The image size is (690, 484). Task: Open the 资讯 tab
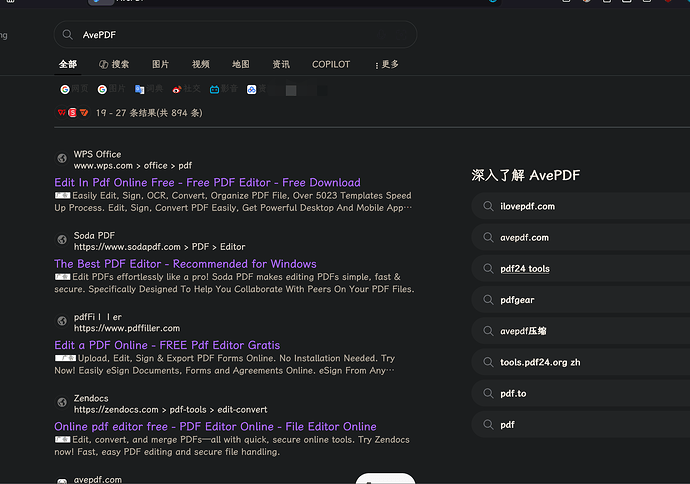pos(281,64)
